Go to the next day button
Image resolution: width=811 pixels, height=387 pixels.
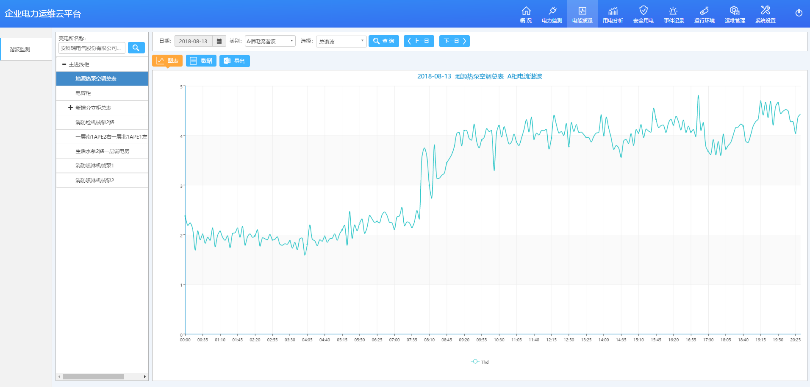click(455, 41)
